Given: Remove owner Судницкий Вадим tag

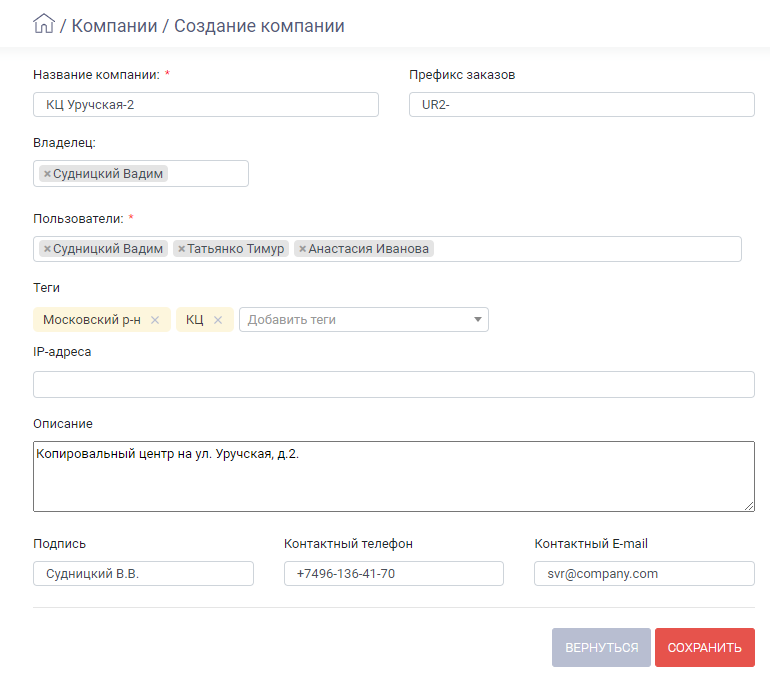Looking at the screenshot, I should click(47, 174).
